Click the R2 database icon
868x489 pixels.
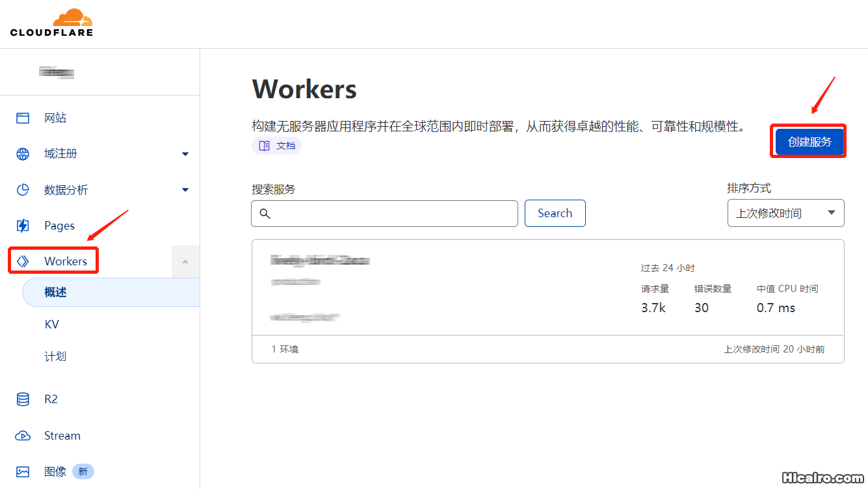point(23,399)
